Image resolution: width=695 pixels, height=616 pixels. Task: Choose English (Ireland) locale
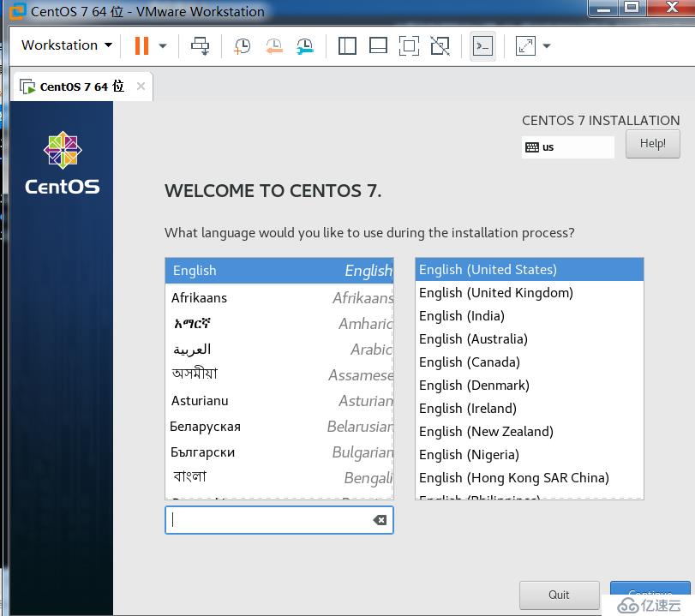pos(530,408)
